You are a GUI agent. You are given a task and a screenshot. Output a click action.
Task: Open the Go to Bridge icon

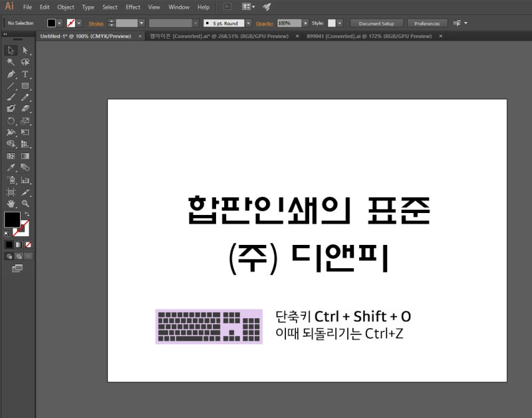pos(227,7)
